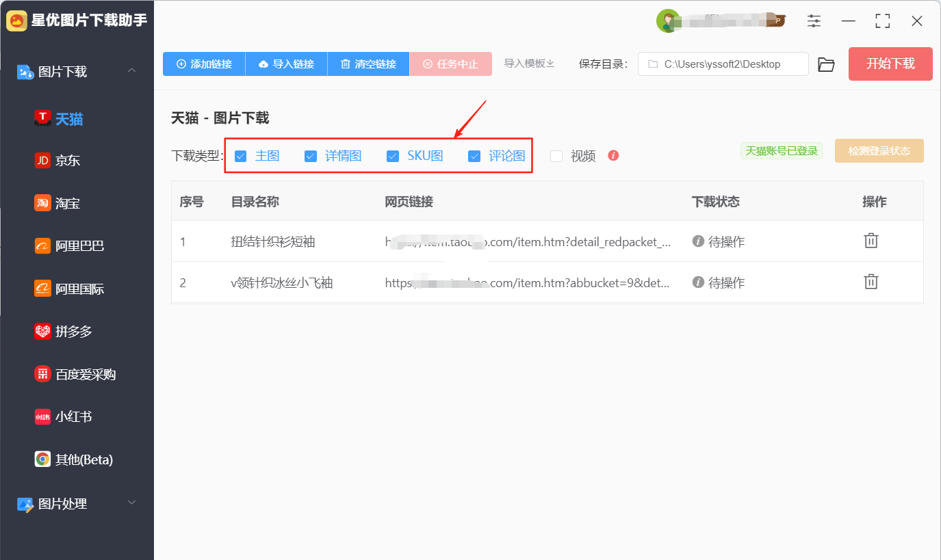941x560 pixels.
Task: Expand the 图片处理 sidebar section
Action: (132, 503)
